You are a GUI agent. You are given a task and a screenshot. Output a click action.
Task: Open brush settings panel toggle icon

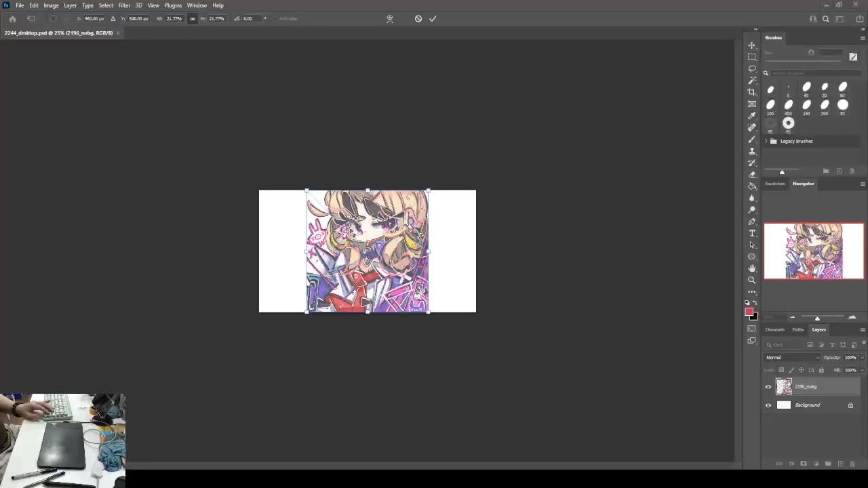[x=853, y=57]
